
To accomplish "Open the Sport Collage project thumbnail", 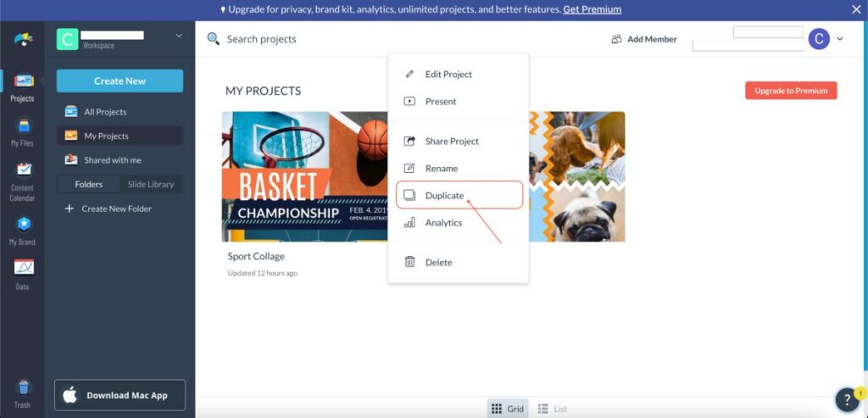I will [x=304, y=176].
